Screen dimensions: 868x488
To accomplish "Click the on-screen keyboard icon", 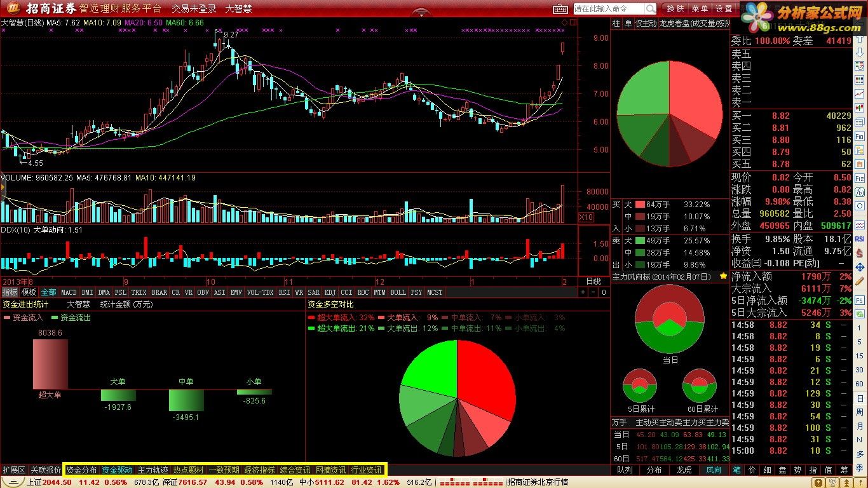I will coord(559,9).
